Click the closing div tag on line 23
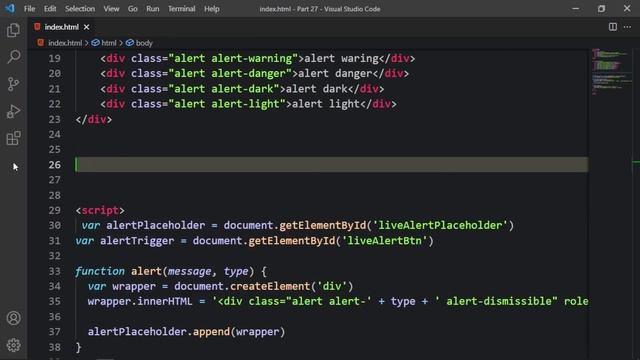The height and width of the screenshot is (360, 640). click(93, 119)
